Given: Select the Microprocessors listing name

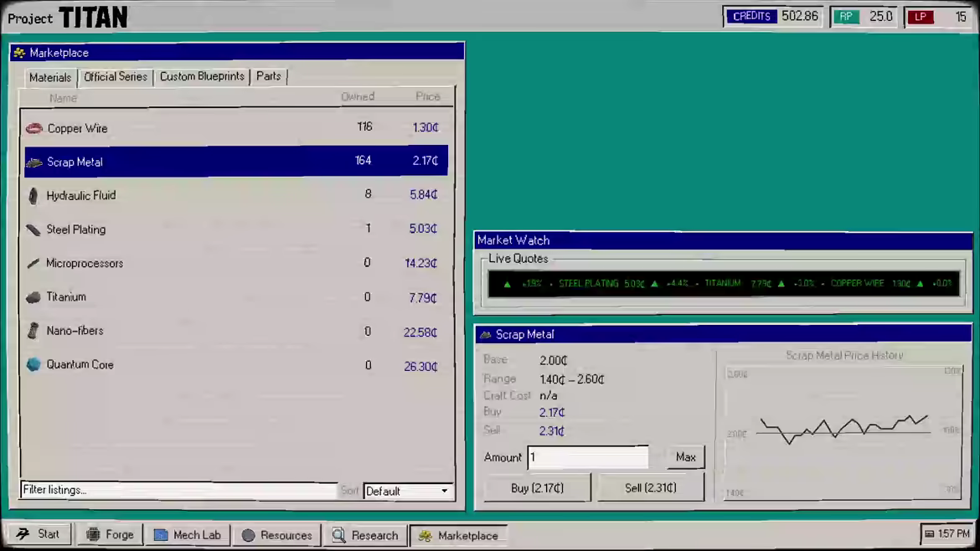Looking at the screenshot, I should coord(85,264).
